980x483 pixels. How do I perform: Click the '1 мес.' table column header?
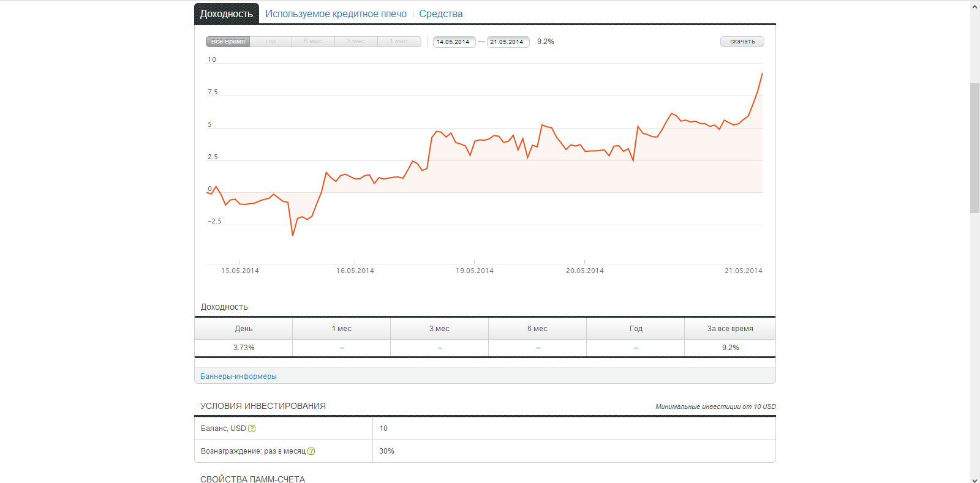[x=342, y=329]
